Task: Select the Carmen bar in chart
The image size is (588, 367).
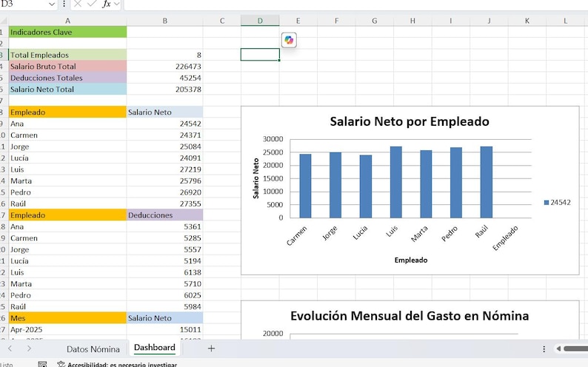Action: tap(305, 186)
